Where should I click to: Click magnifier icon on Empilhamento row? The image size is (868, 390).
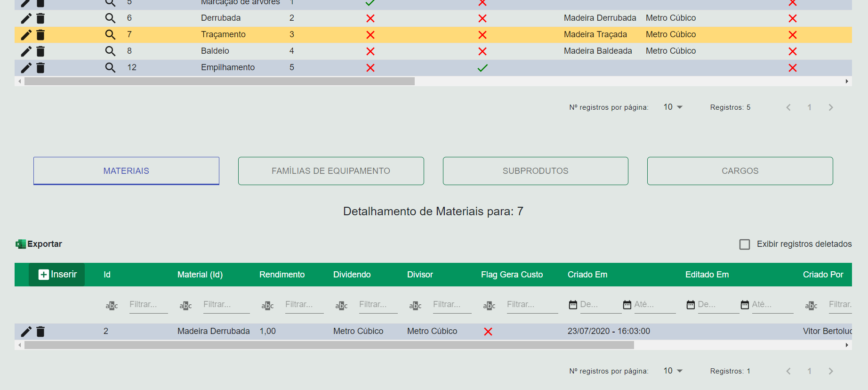pyautogui.click(x=110, y=68)
